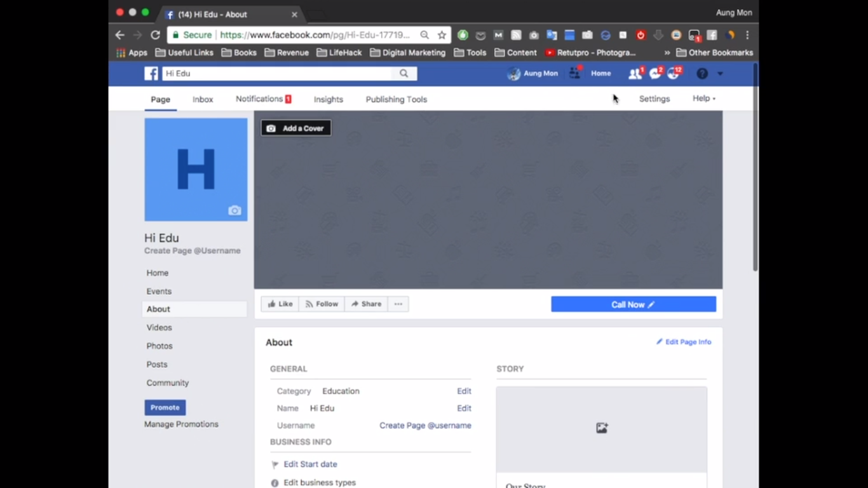Show hidden bookmarks via double chevron

(x=667, y=53)
